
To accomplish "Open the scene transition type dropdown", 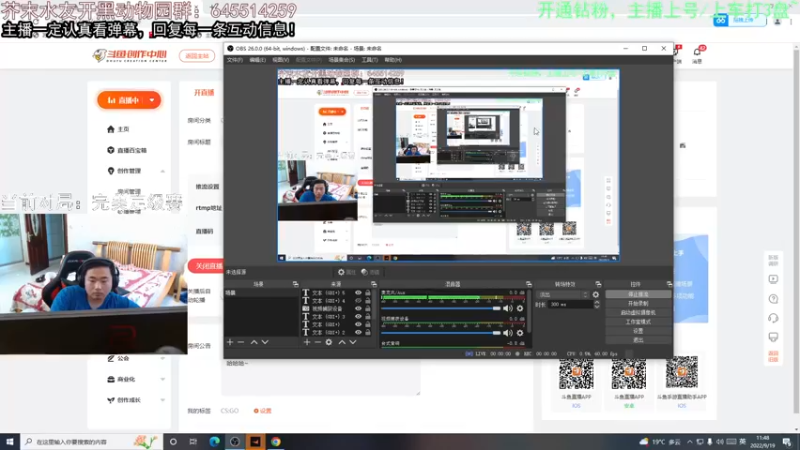I will pos(562,294).
